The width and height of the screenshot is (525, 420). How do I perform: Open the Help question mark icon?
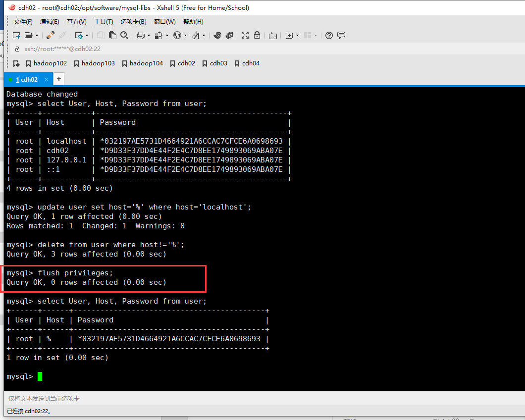click(x=329, y=35)
